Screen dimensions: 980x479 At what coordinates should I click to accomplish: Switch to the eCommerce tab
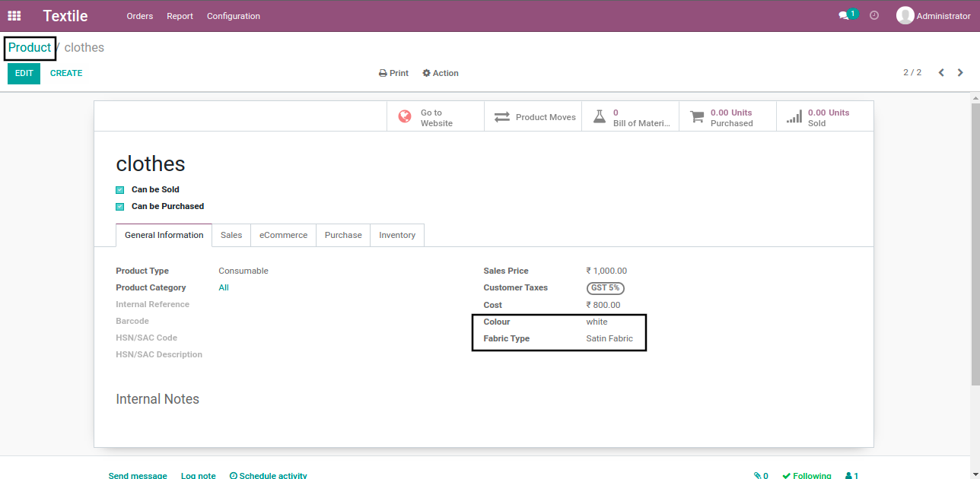pos(283,235)
